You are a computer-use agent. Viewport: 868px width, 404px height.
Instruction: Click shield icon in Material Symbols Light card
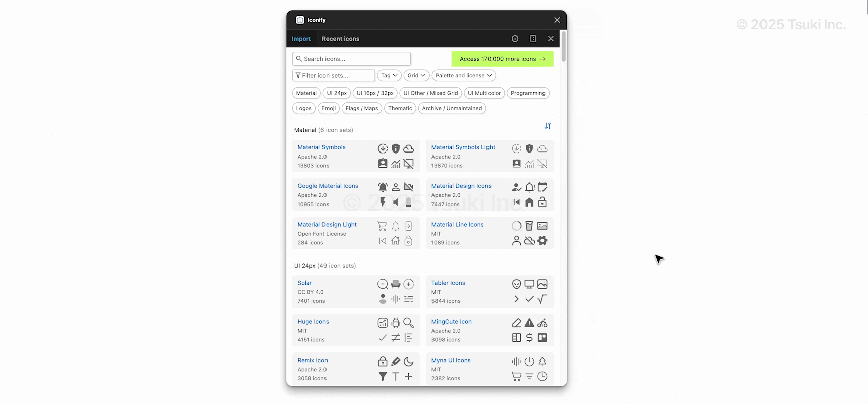529,148
